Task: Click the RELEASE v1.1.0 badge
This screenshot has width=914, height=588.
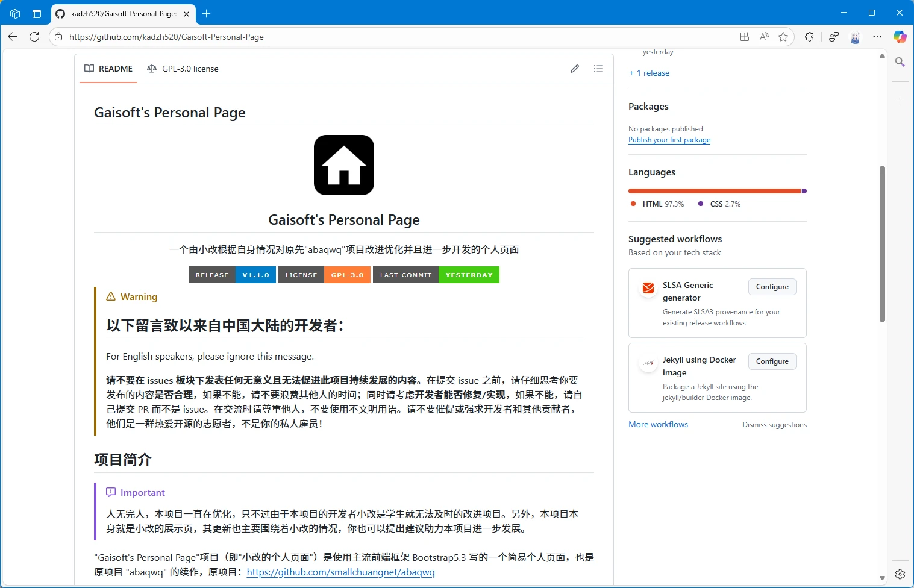Action: [232, 275]
